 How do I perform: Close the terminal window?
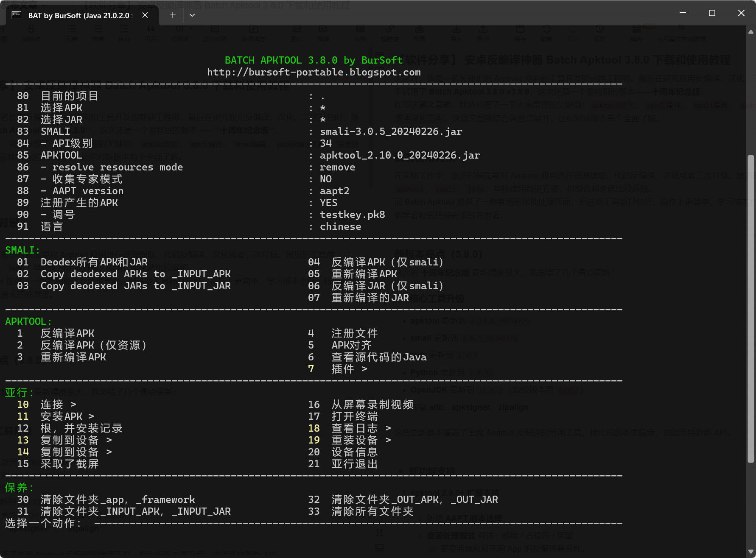click(x=741, y=13)
